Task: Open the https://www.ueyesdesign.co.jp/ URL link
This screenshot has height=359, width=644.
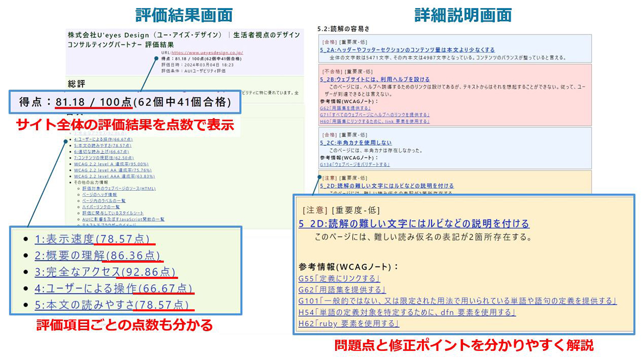Action: 207,52
